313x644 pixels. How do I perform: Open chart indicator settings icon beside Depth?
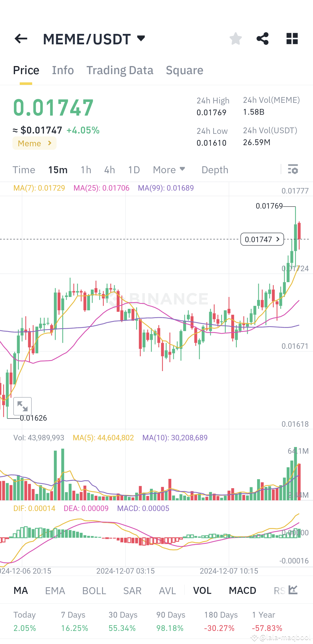pos(293,169)
